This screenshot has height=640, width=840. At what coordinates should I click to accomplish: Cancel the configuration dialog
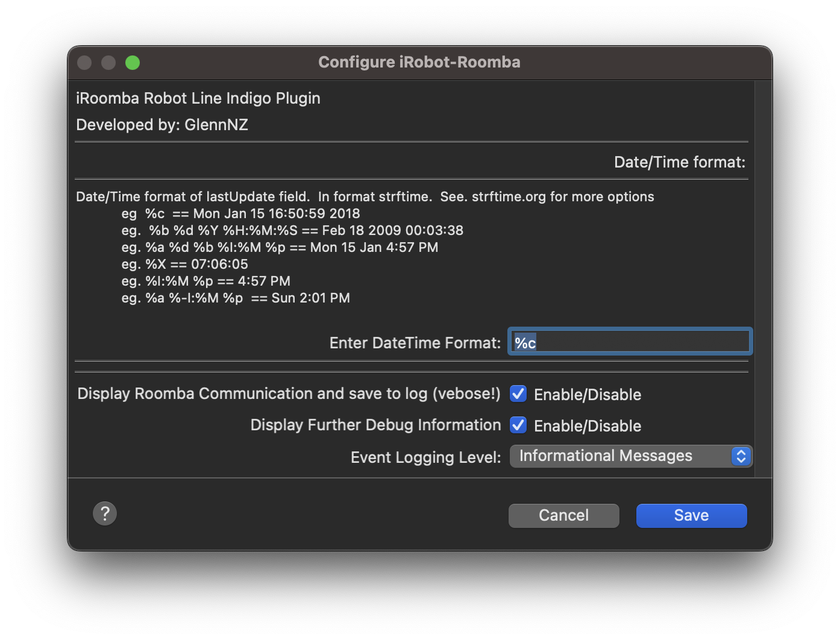pos(563,515)
